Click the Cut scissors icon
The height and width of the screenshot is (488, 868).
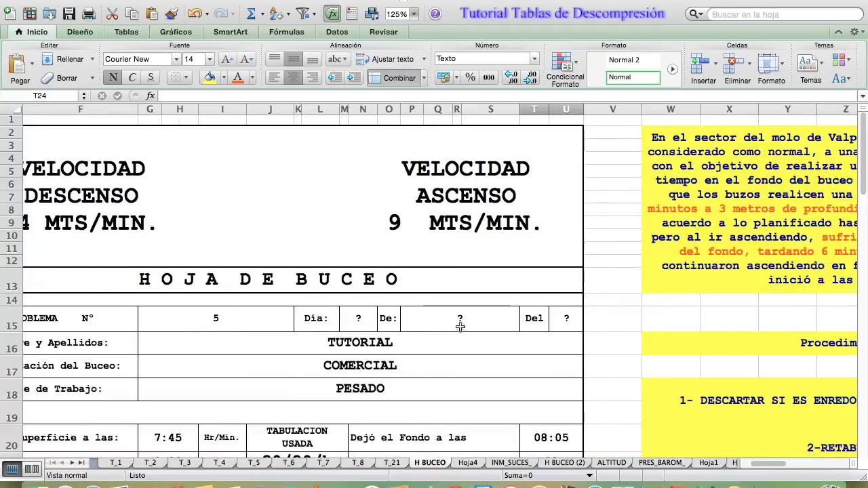tap(113, 14)
